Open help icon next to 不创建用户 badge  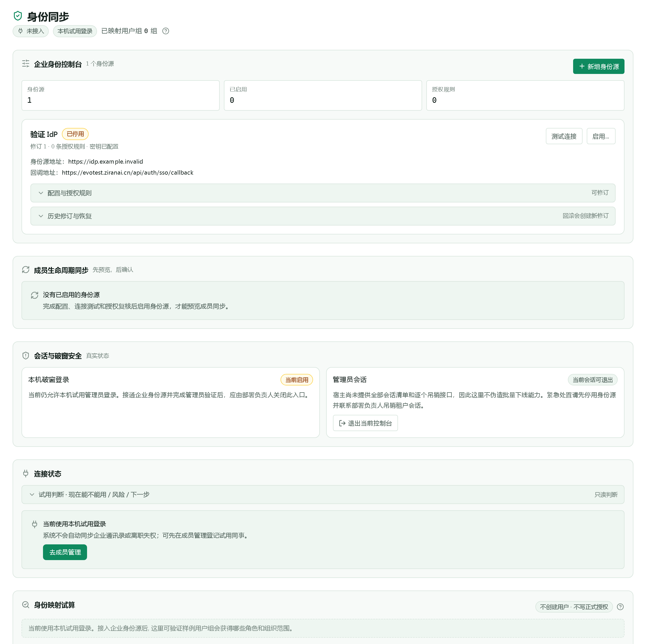point(620,607)
